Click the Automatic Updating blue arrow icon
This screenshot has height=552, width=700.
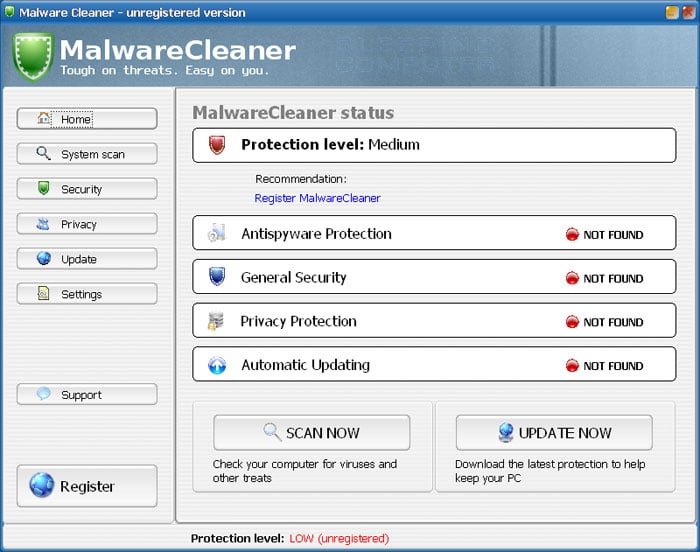point(217,365)
